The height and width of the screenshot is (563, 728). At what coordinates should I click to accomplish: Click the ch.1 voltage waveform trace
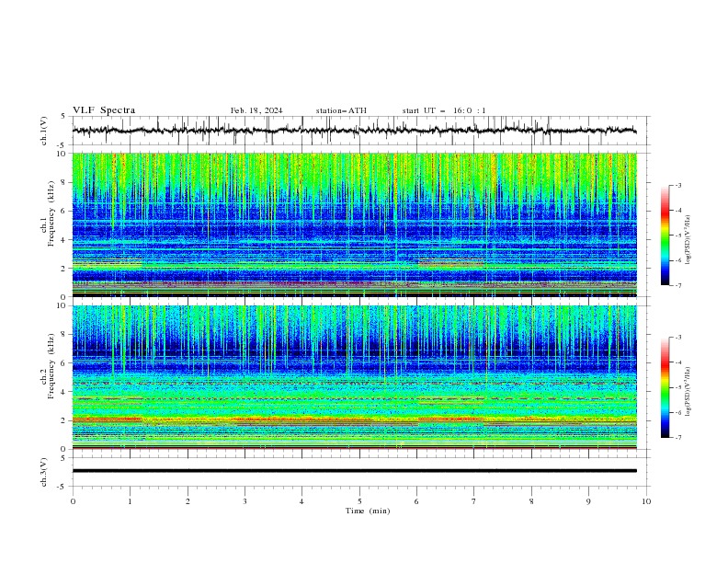pos(354,131)
